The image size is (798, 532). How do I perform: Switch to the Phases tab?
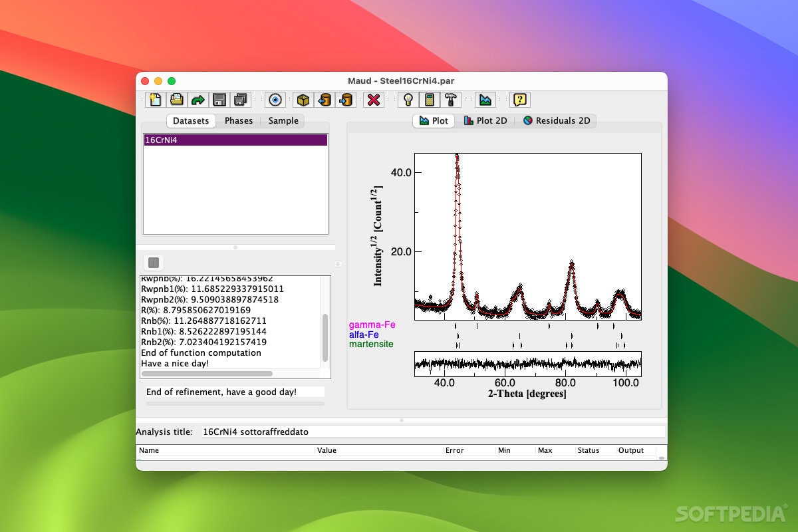coord(239,120)
